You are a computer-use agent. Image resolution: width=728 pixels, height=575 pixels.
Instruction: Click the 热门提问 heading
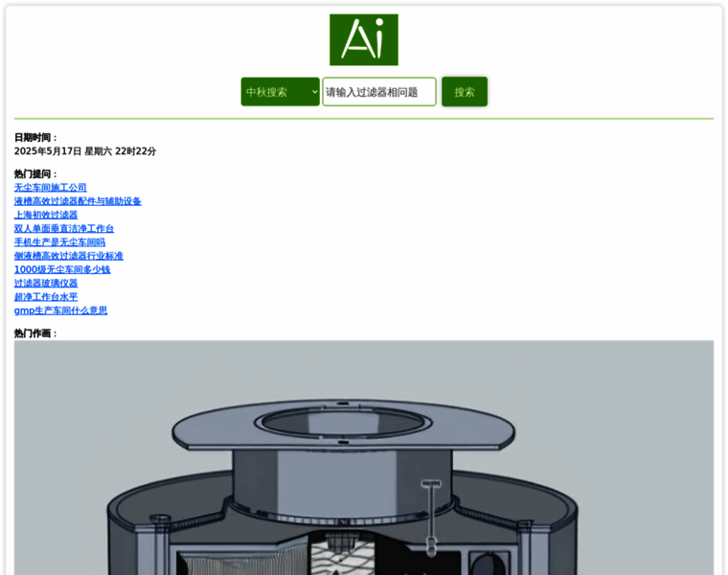point(36,173)
